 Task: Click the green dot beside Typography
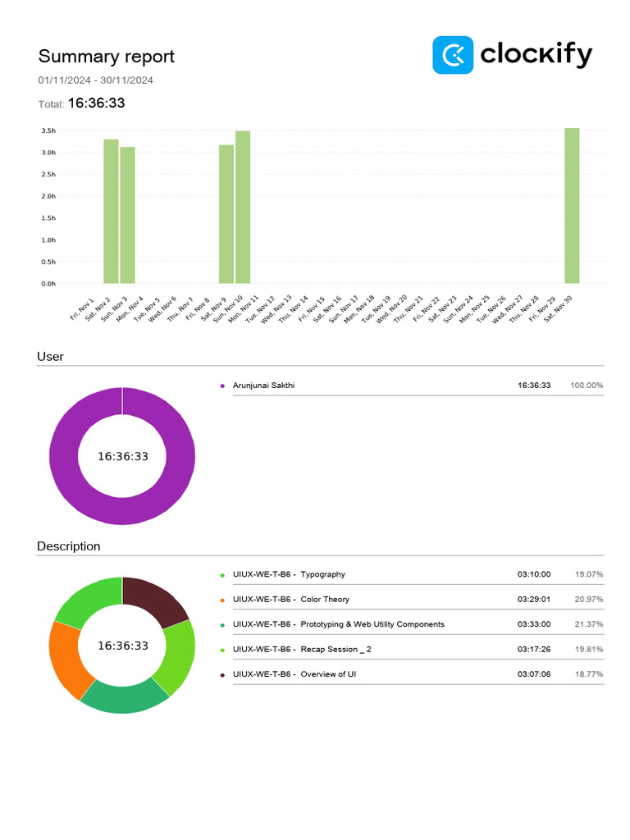(222, 575)
